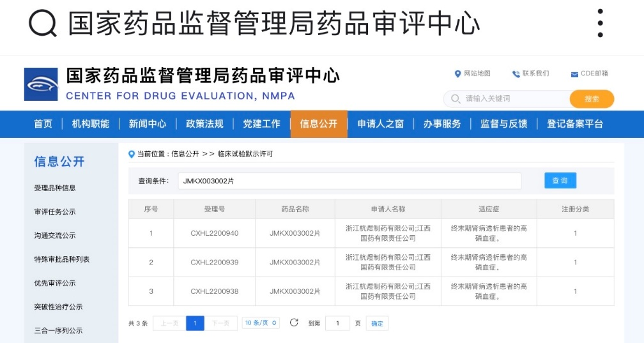Viewport: 644px width, 343px height.
Task: Click magnifier icon inside site keyword search box
Action: [455, 98]
